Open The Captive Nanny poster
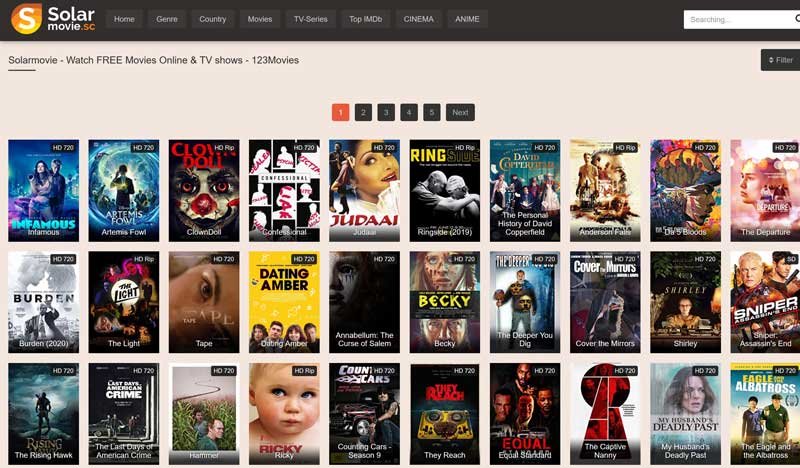Image resolution: width=800 pixels, height=468 pixels. (x=605, y=414)
